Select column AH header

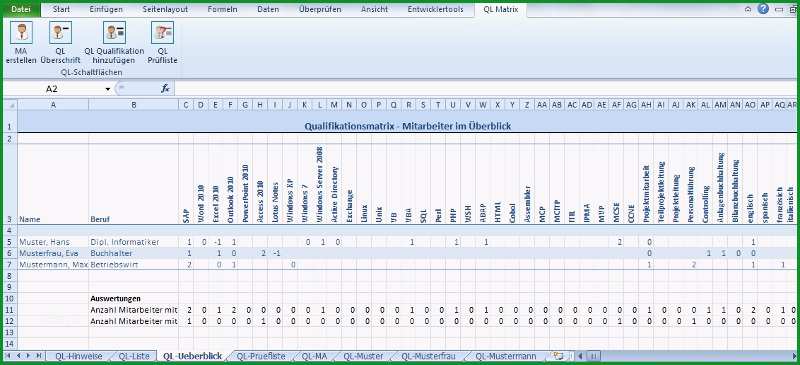646,104
